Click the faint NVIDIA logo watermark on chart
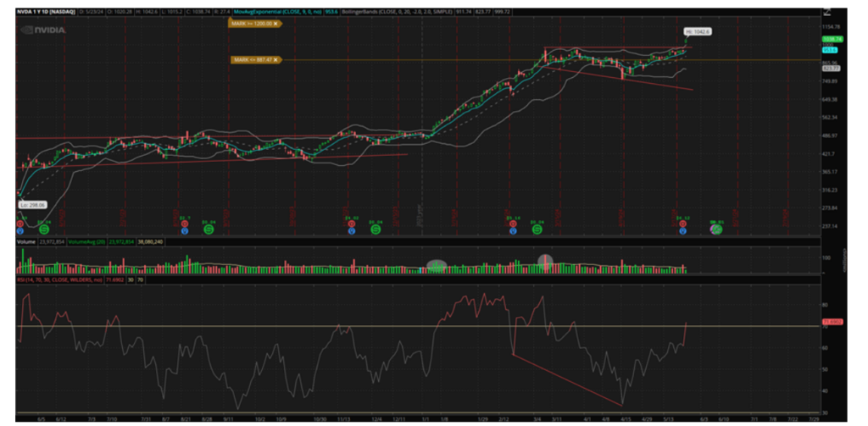This screenshot has height=426, width=868. (x=43, y=30)
